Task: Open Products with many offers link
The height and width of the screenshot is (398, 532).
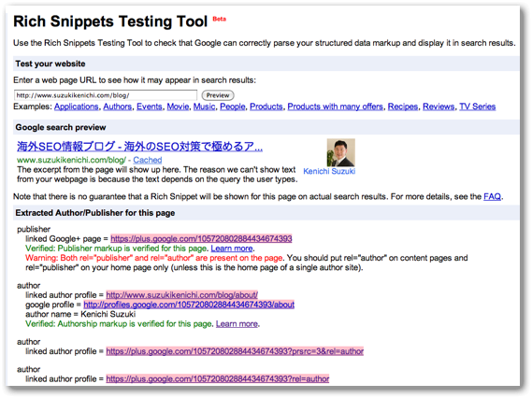Action: point(336,107)
